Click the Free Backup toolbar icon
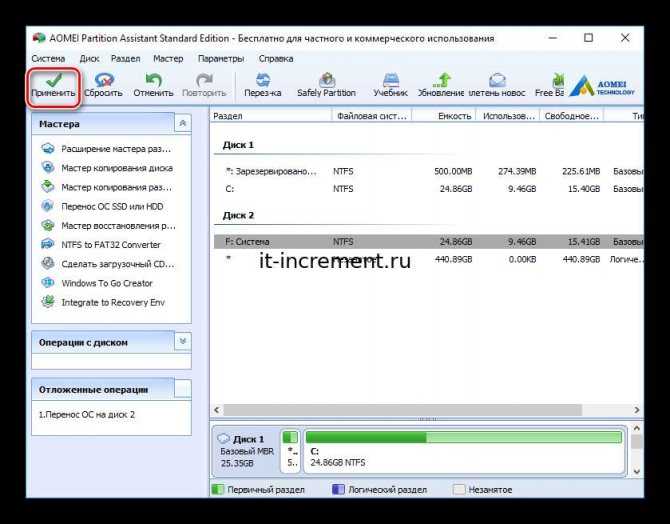 tap(557, 80)
